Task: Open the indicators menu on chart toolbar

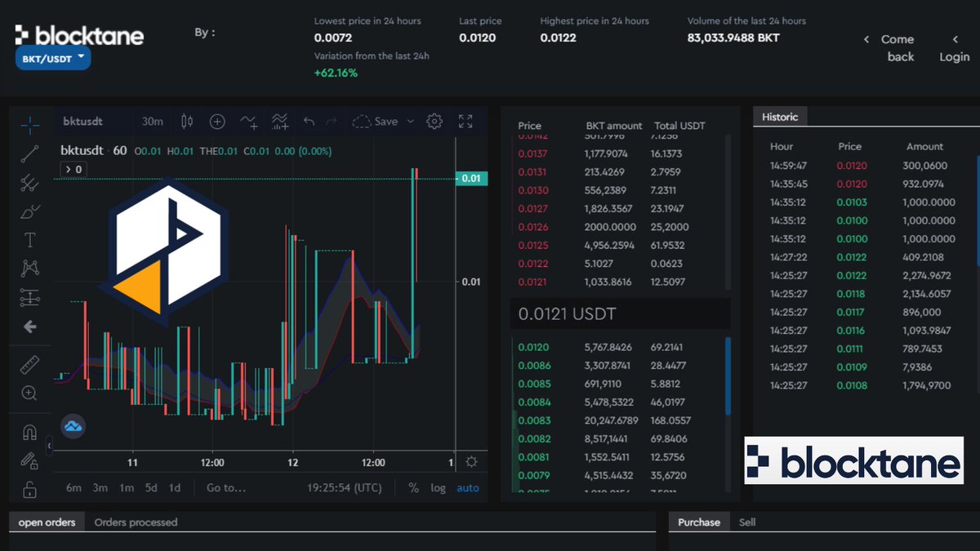Action: pos(278,121)
